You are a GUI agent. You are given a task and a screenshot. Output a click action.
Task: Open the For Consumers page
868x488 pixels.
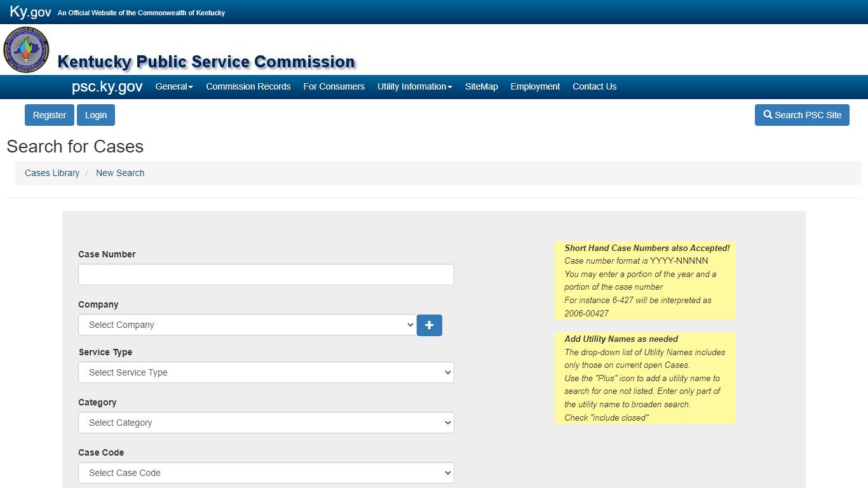pos(334,86)
